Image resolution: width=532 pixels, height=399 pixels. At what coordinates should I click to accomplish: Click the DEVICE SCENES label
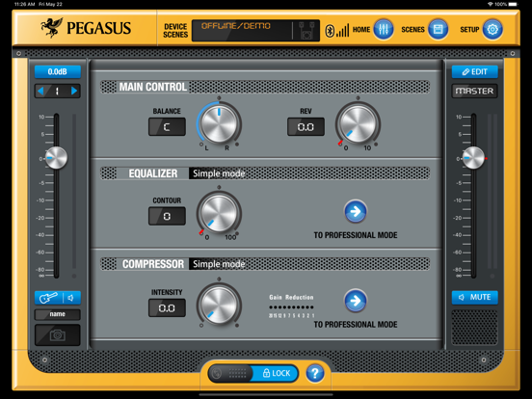tap(175, 31)
